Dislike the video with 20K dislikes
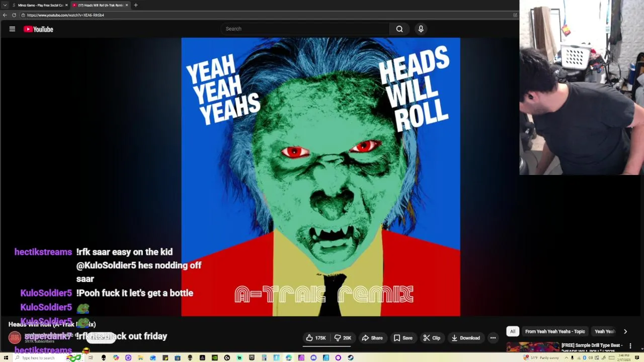The image size is (644, 362). point(343,338)
